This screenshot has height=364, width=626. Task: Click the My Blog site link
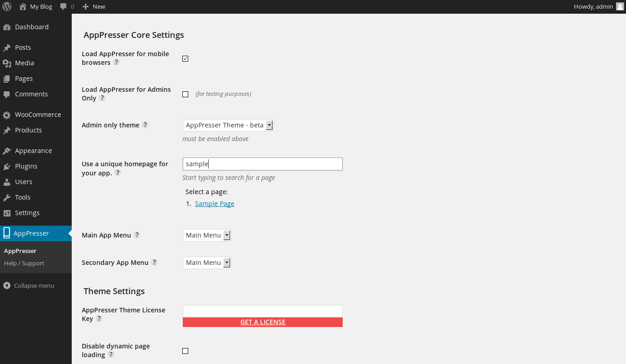pos(41,6)
